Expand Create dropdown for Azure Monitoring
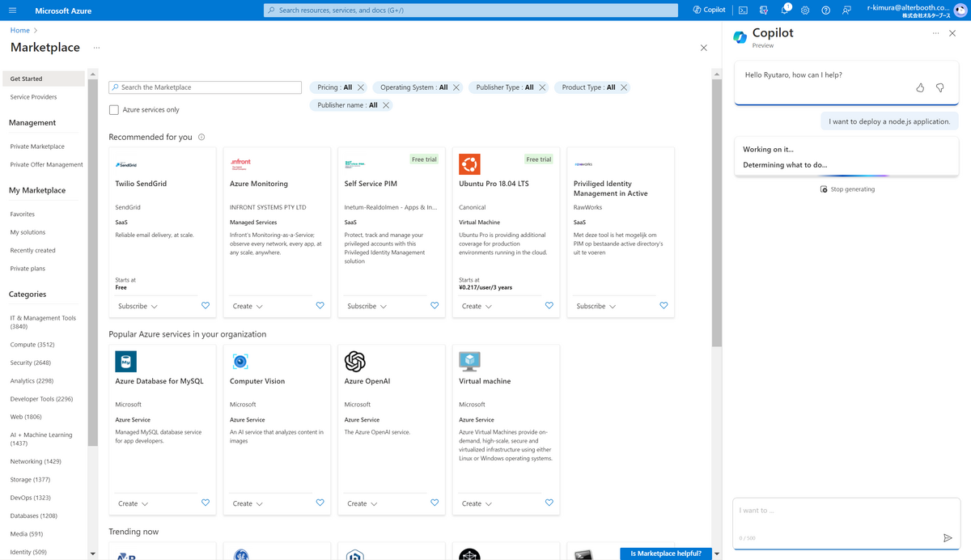 [248, 307]
